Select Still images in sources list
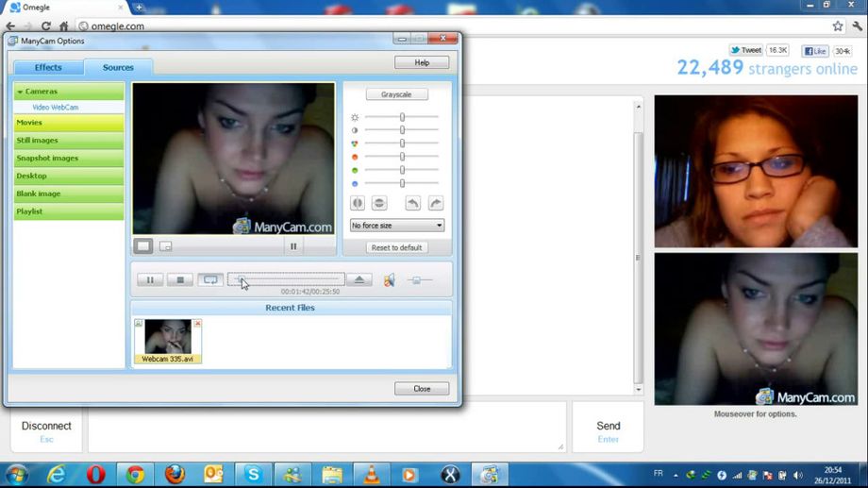The width and height of the screenshot is (868, 488). 69,141
